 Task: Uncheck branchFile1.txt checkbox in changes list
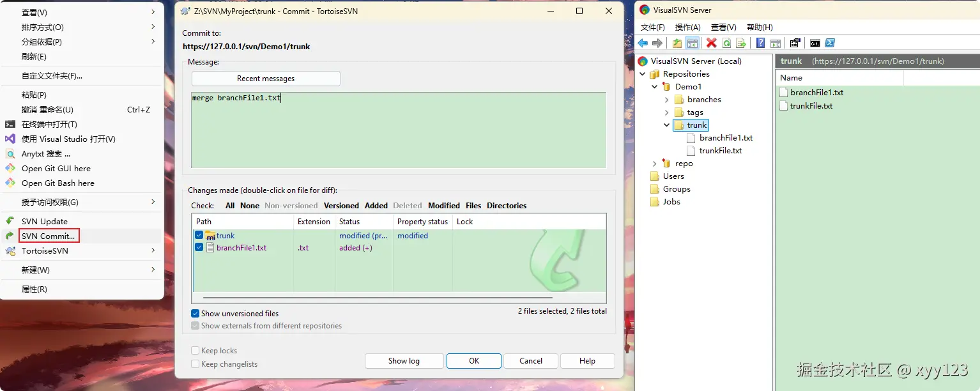[x=199, y=247]
